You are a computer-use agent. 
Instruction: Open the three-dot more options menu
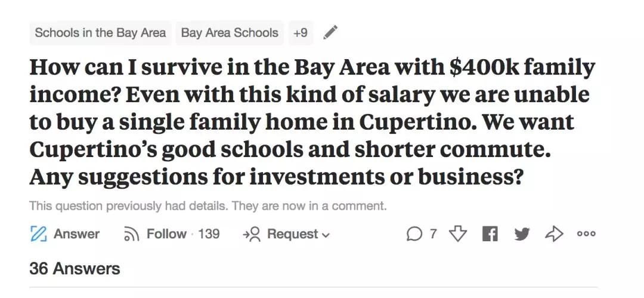pyautogui.click(x=586, y=234)
